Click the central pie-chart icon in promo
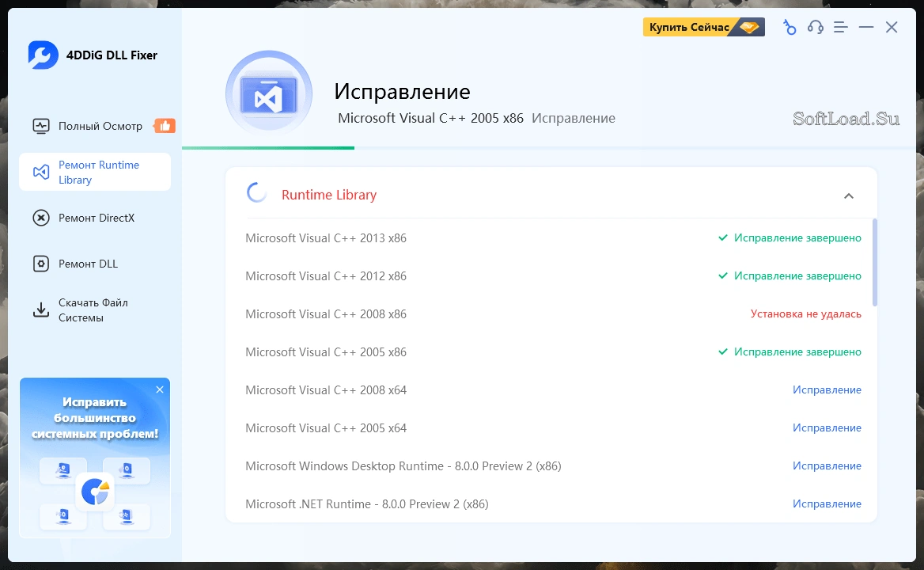 (x=95, y=491)
